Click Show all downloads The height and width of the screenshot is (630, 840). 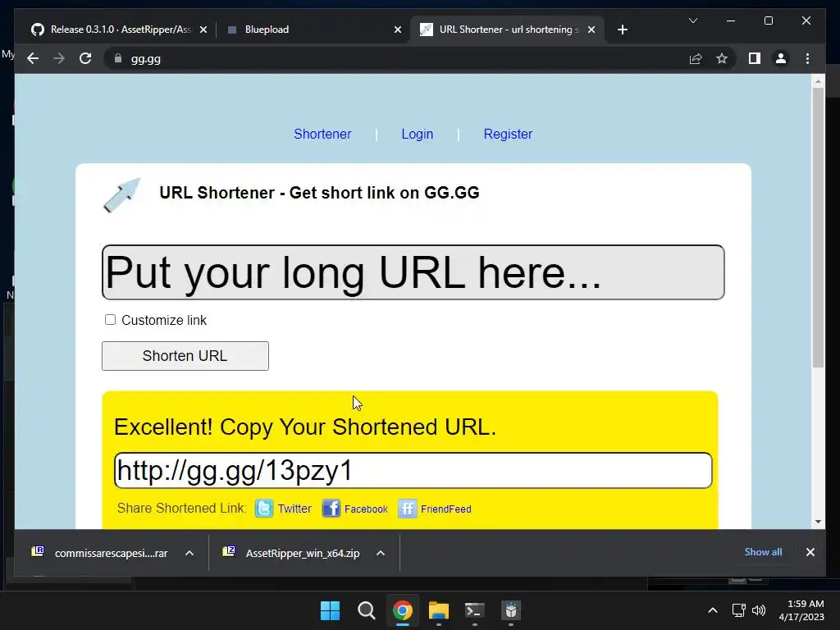[x=763, y=552]
